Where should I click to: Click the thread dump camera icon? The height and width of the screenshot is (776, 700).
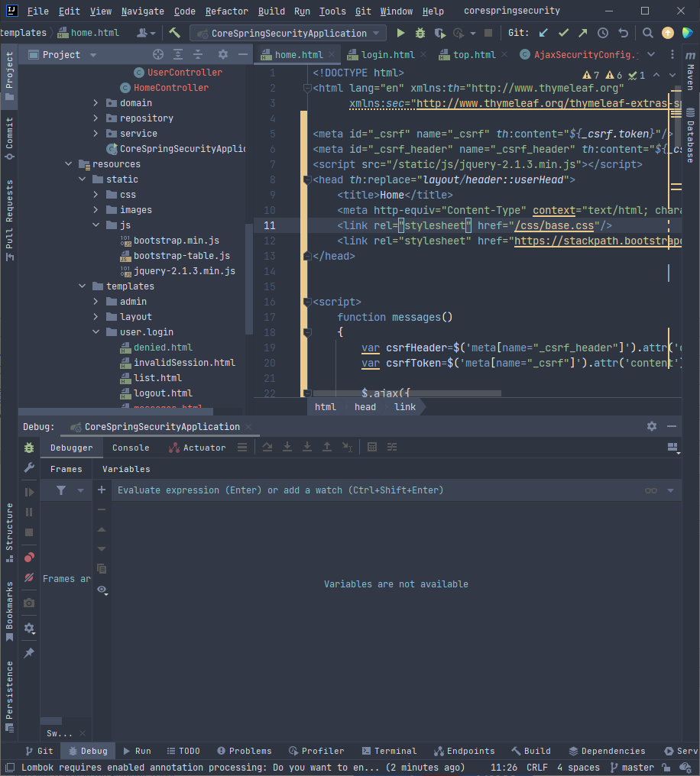pos(29,603)
